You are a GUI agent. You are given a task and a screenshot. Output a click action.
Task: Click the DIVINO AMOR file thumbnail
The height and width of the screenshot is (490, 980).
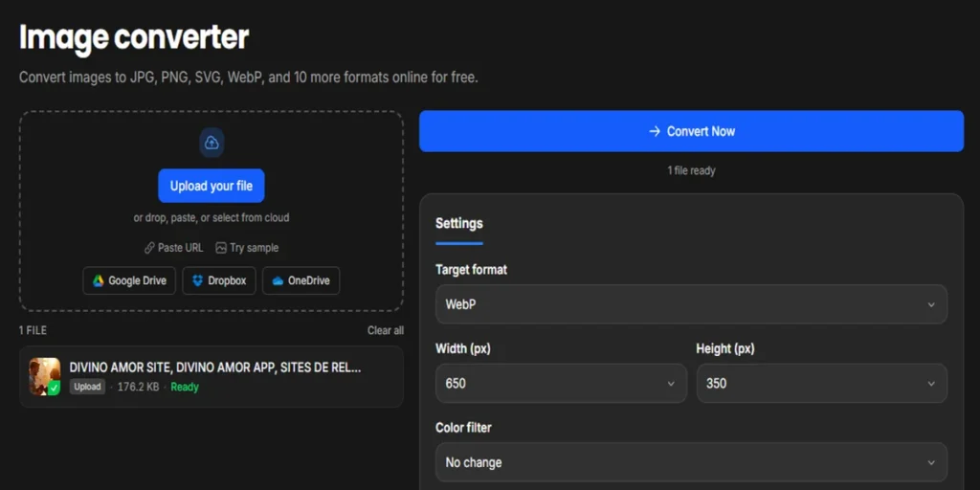pos(44,376)
